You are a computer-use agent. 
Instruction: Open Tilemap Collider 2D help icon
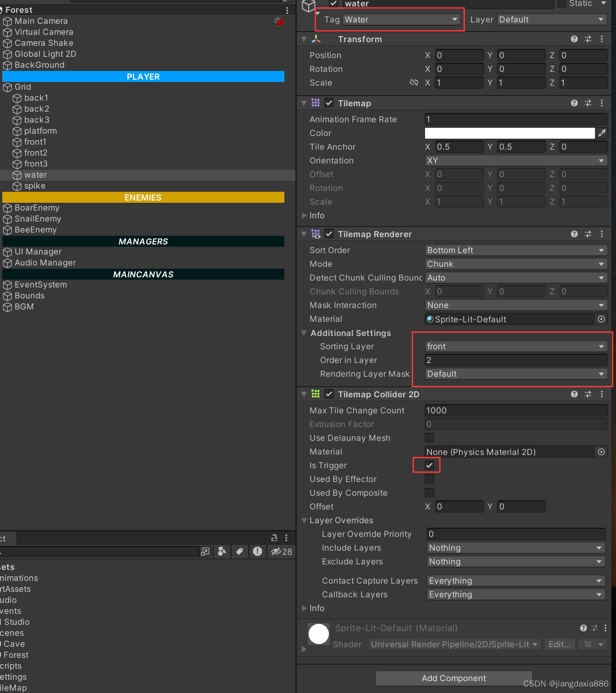pyautogui.click(x=574, y=395)
